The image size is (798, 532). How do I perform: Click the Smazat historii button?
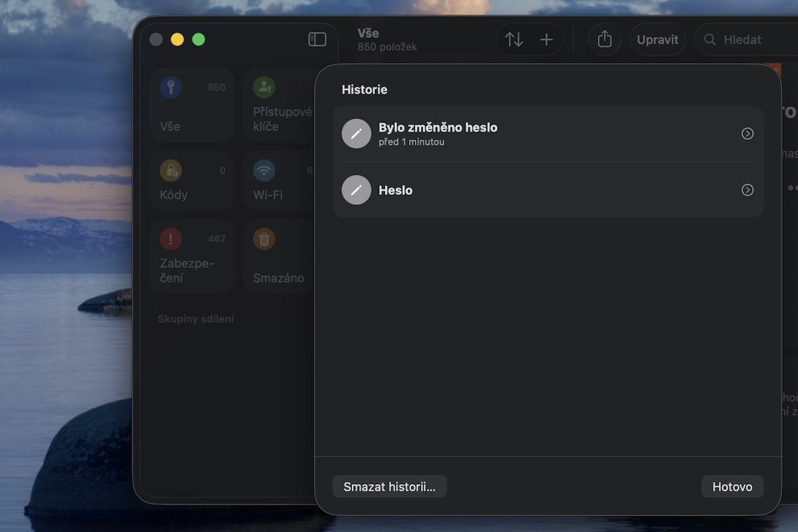pos(389,486)
